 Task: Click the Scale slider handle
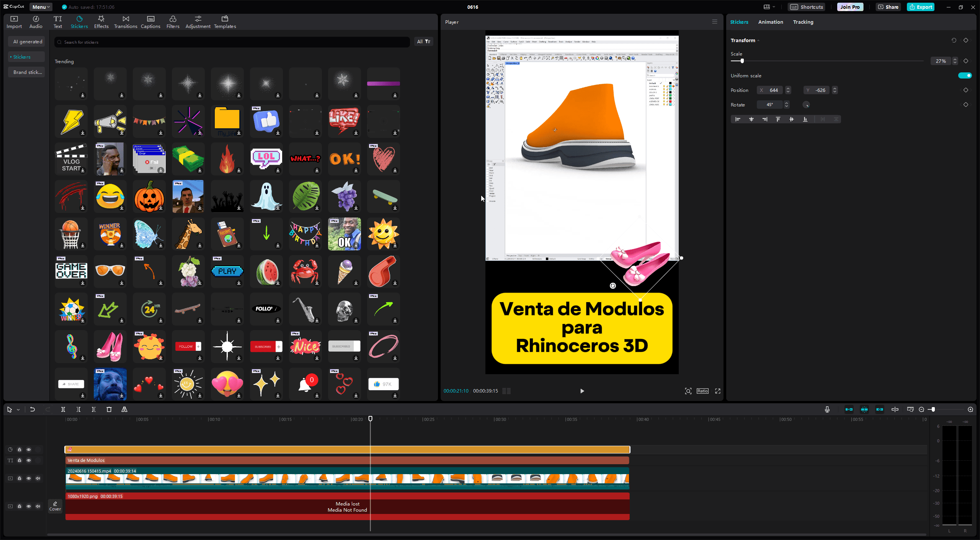coord(742,61)
